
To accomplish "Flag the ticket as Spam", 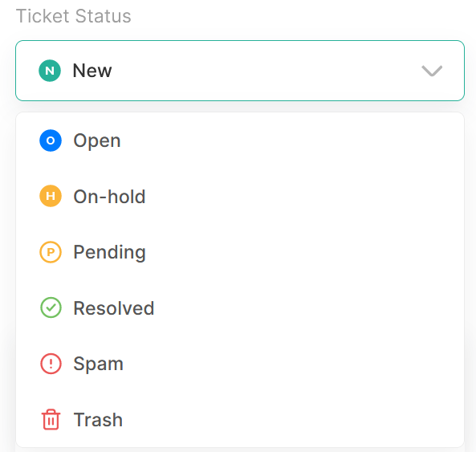I will click(240, 364).
